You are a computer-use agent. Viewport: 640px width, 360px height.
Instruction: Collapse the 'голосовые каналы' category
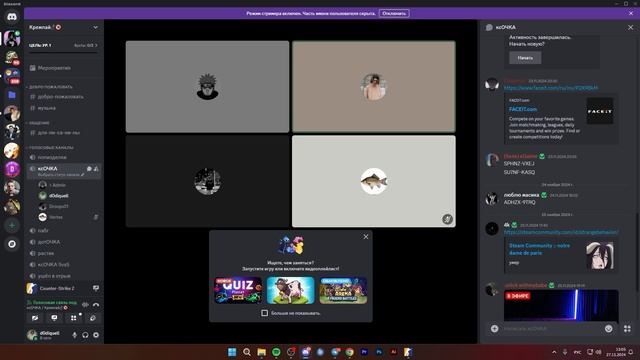tap(51, 147)
